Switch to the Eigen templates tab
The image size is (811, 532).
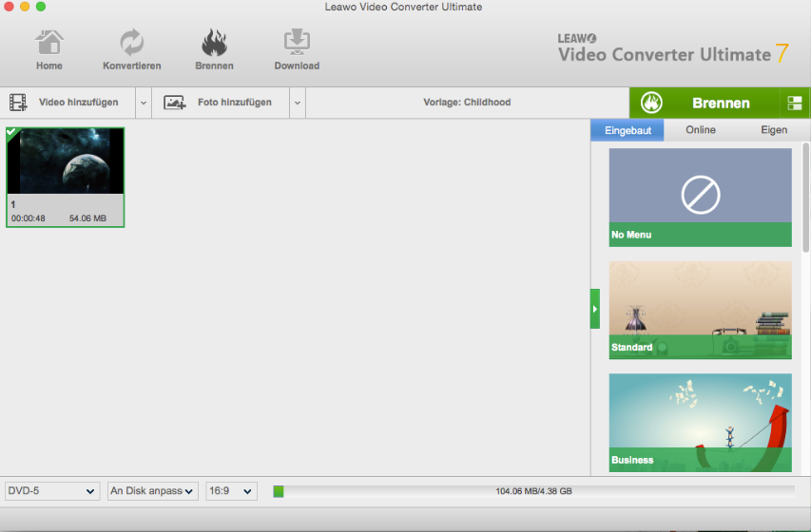point(773,130)
